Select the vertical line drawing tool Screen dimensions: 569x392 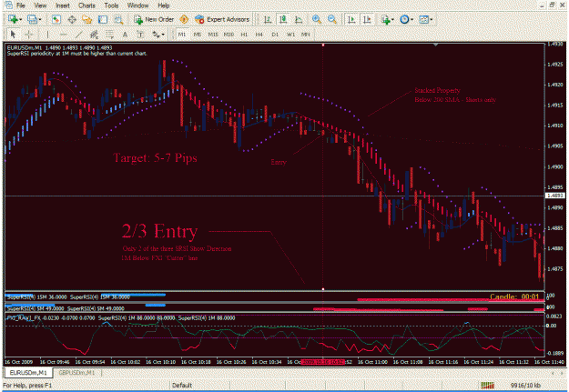(47, 35)
